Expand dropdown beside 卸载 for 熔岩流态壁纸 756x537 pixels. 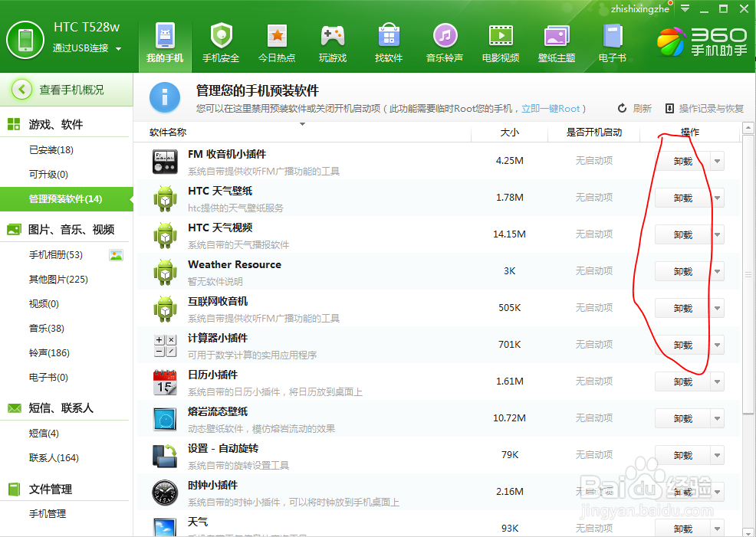[717, 418]
